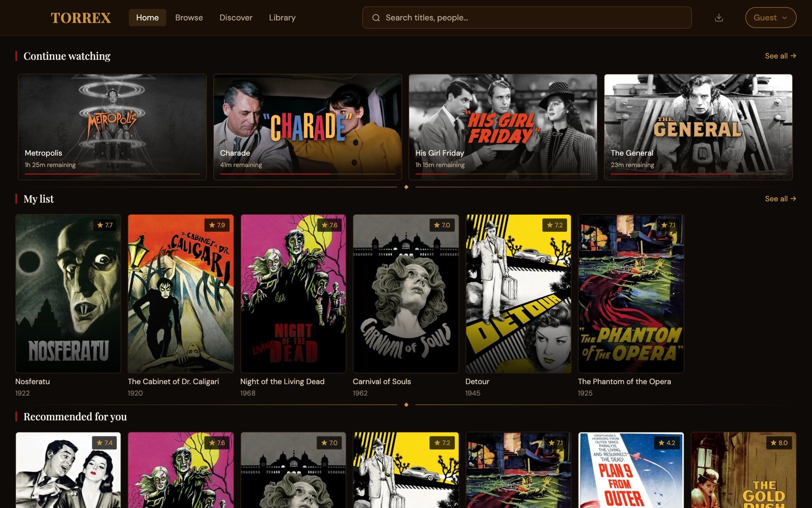This screenshot has height=508, width=812.
Task: Click the Recommended for you heading
Action: 75,417
